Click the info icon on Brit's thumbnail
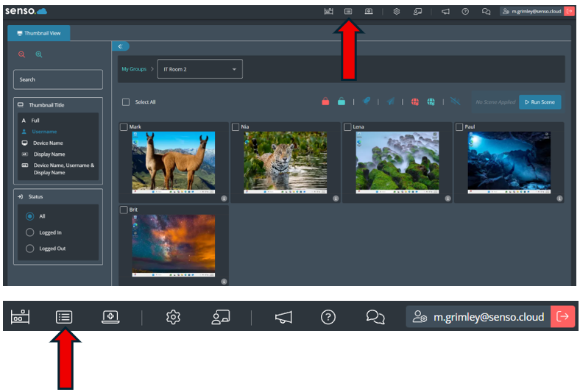The width and height of the screenshot is (580, 392). [224, 282]
